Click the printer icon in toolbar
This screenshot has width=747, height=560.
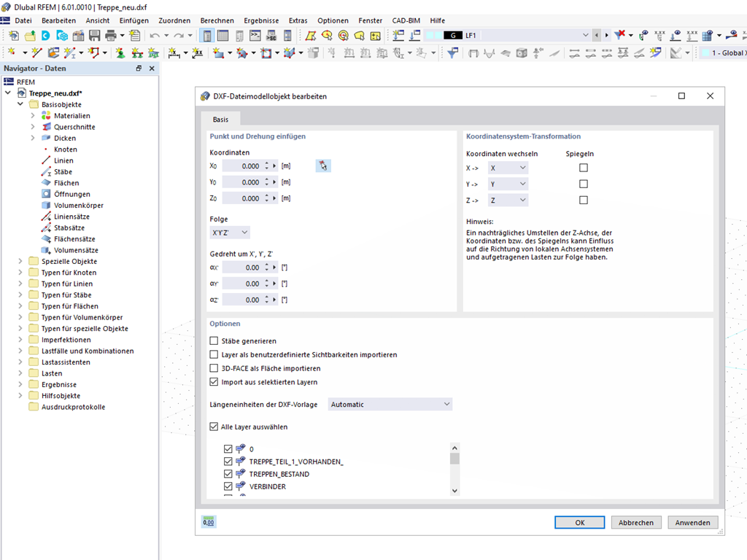click(x=111, y=36)
